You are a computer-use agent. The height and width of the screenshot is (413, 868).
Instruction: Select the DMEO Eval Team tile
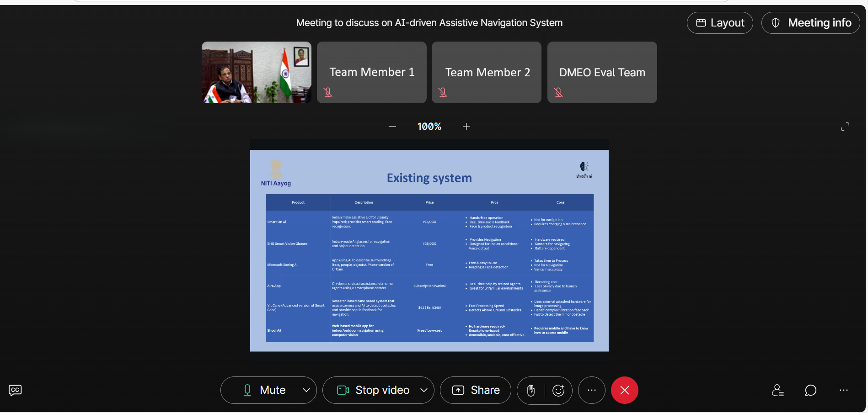[602, 72]
